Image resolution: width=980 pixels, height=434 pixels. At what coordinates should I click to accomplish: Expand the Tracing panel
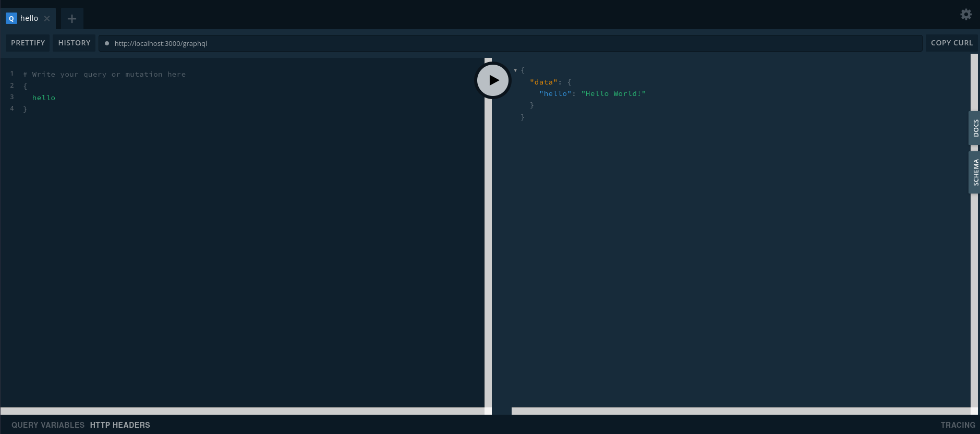point(958,425)
